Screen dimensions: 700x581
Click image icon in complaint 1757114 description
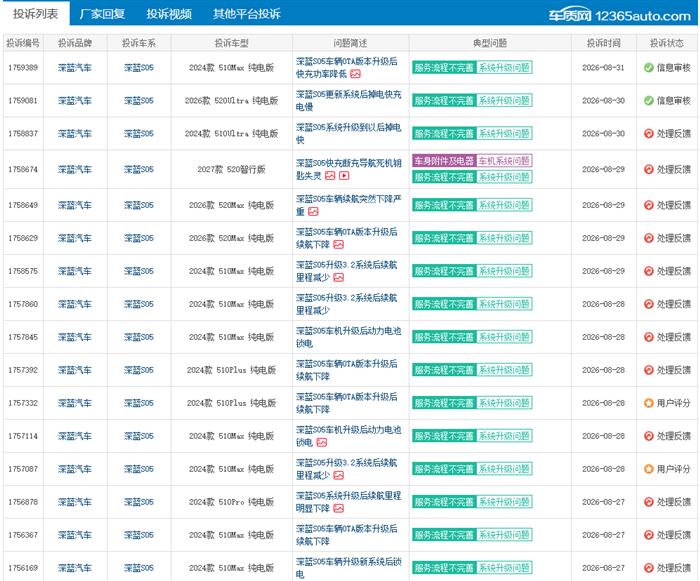[x=322, y=443]
